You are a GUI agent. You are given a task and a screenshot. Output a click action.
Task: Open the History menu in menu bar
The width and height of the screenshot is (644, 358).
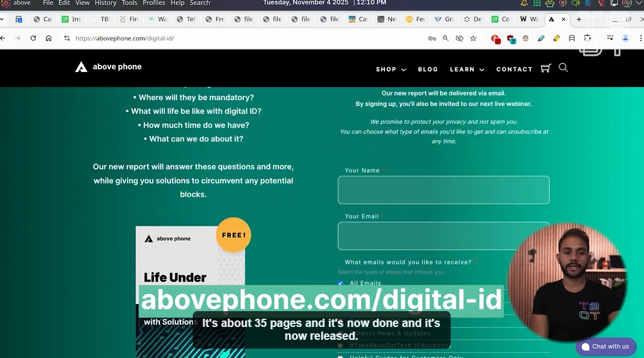[105, 3]
